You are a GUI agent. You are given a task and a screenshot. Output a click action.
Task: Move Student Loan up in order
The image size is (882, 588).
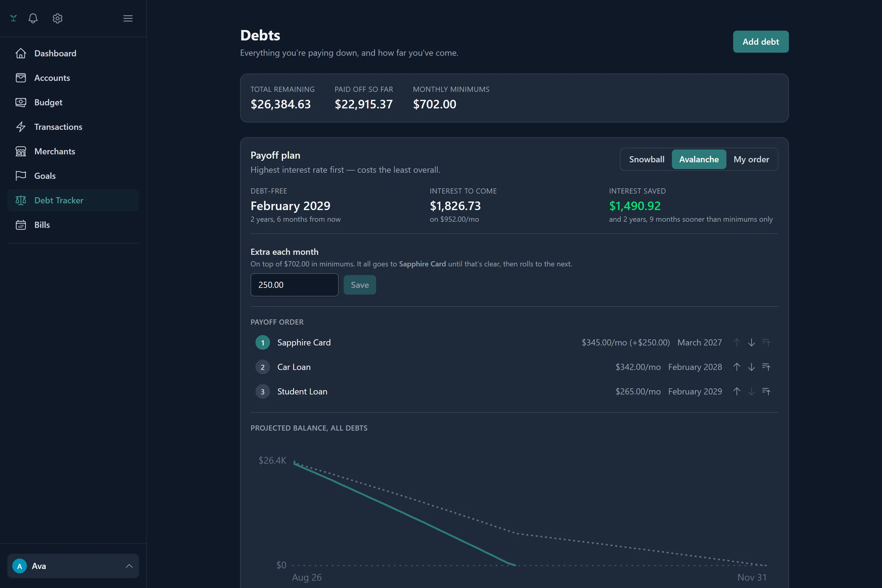(x=737, y=391)
